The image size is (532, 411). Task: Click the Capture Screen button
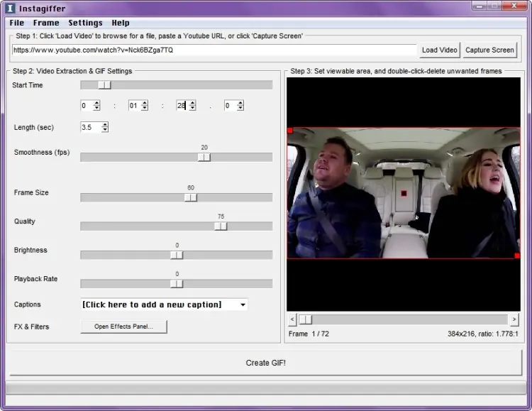[489, 50]
